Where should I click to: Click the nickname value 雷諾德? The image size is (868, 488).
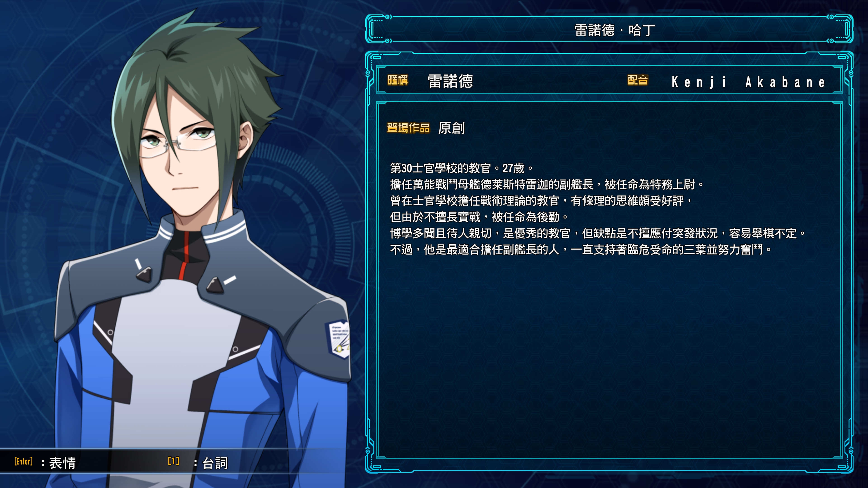click(450, 81)
